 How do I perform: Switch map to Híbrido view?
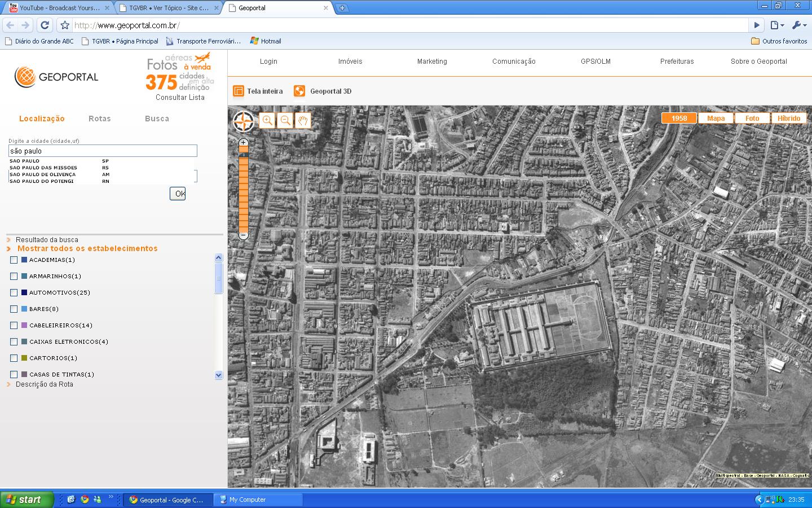[x=788, y=118]
